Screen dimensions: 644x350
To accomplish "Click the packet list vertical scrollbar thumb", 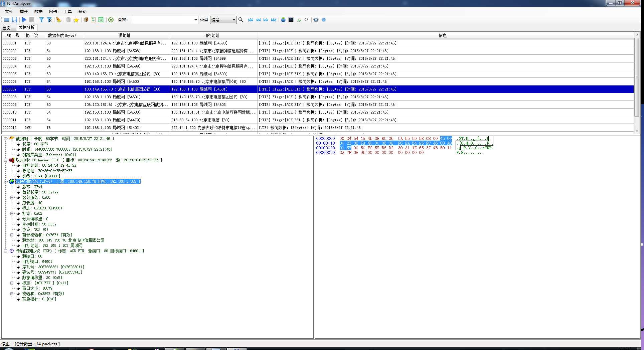I will pyautogui.click(x=637, y=77).
